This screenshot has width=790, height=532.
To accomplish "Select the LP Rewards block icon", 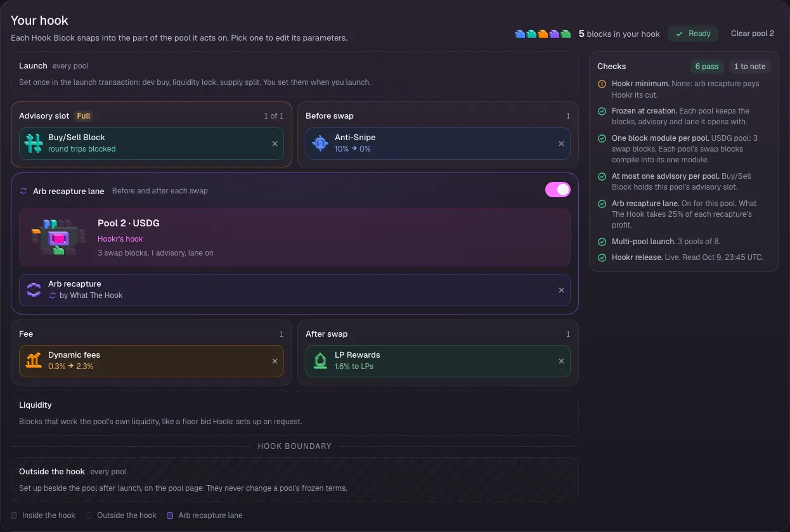I will click(x=320, y=361).
